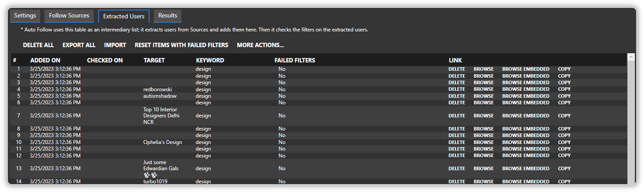Click DELETE ALL button
This screenshot has height=192, width=644.
click(x=38, y=45)
